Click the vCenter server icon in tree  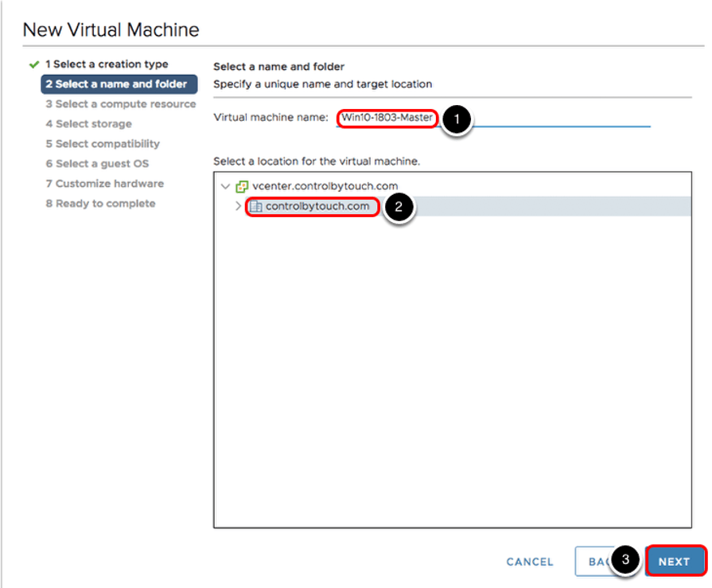click(x=243, y=186)
